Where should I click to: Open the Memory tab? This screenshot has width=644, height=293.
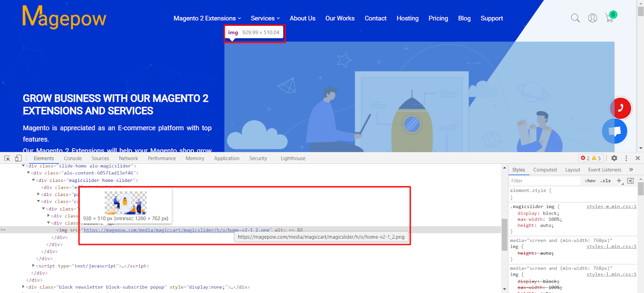pos(195,158)
